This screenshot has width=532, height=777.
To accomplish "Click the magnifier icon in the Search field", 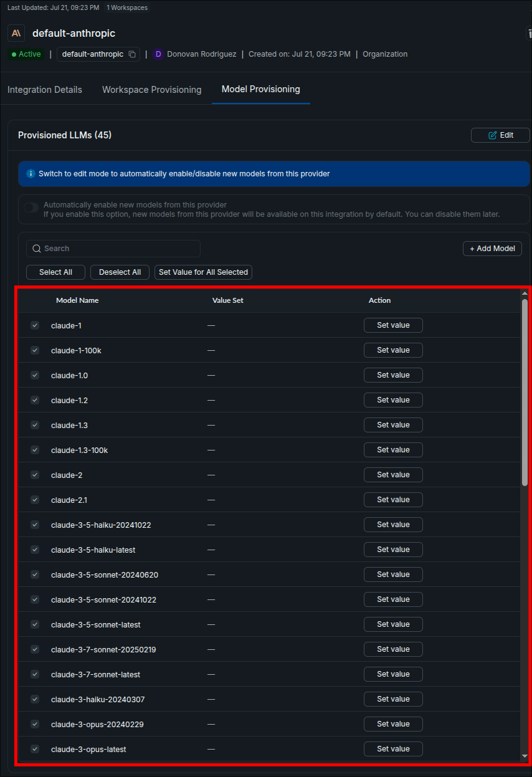I will pos(37,249).
